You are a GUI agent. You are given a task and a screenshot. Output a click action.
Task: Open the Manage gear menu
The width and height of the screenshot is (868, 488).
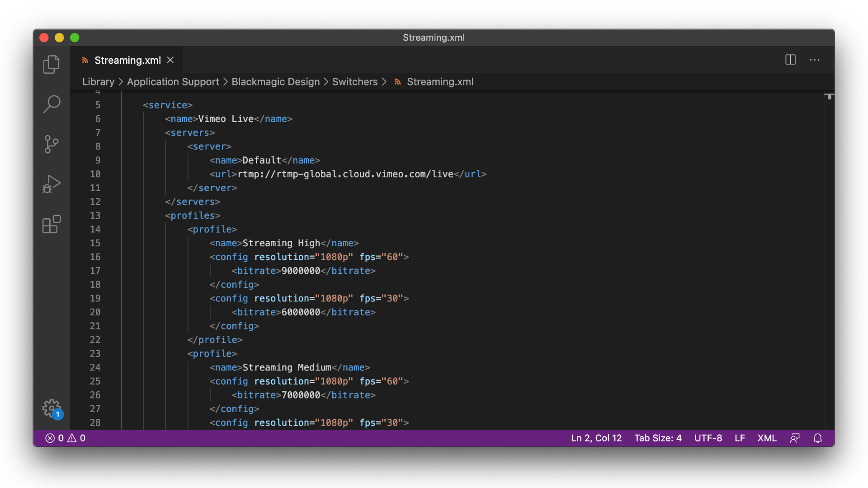(x=52, y=408)
